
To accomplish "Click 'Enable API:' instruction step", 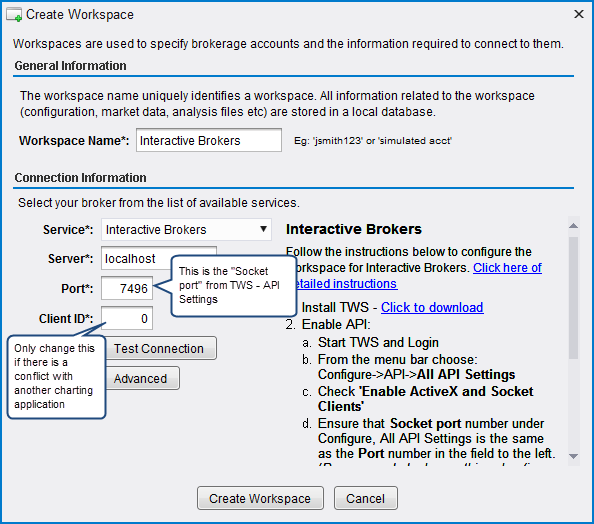I will click(336, 325).
